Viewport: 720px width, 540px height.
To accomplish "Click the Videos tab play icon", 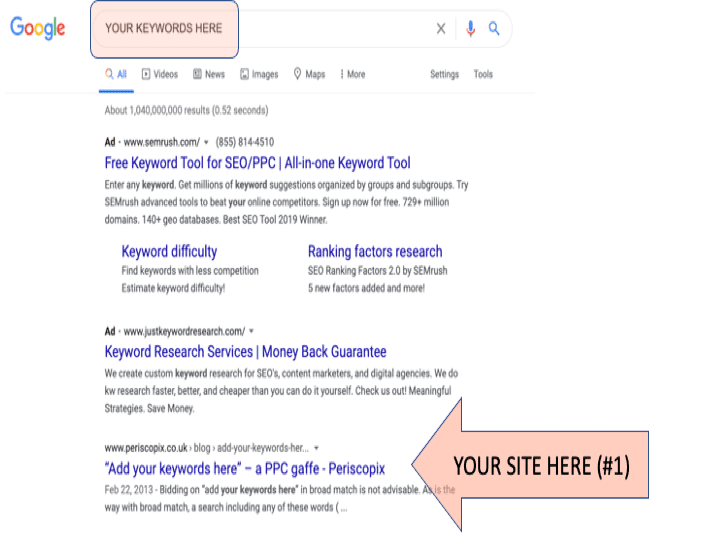I will coord(146,74).
